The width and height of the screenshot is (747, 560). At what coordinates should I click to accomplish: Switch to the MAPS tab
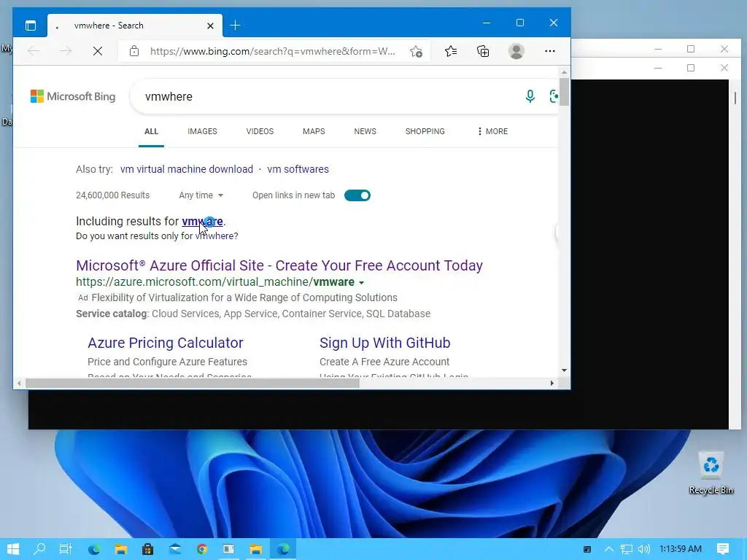[x=314, y=131]
